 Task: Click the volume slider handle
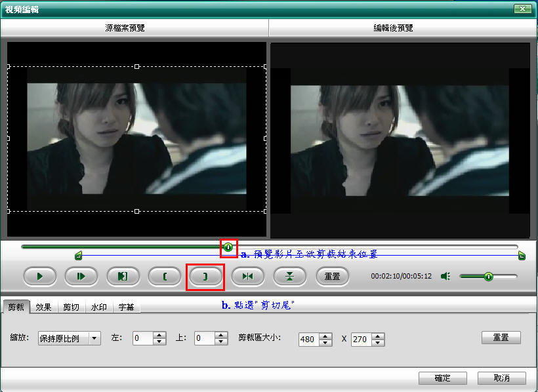click(x=488, y=277)
